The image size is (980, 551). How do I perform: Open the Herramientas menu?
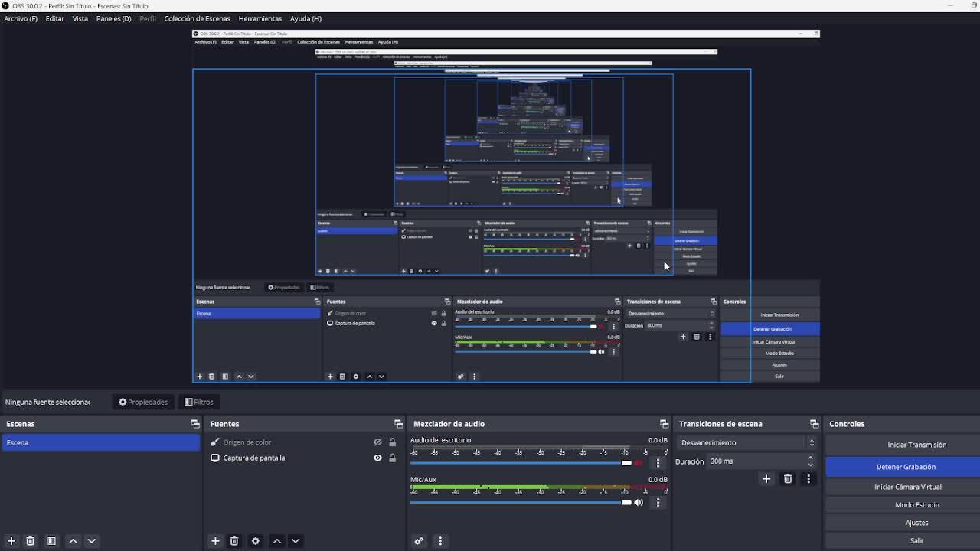[260, 18]
